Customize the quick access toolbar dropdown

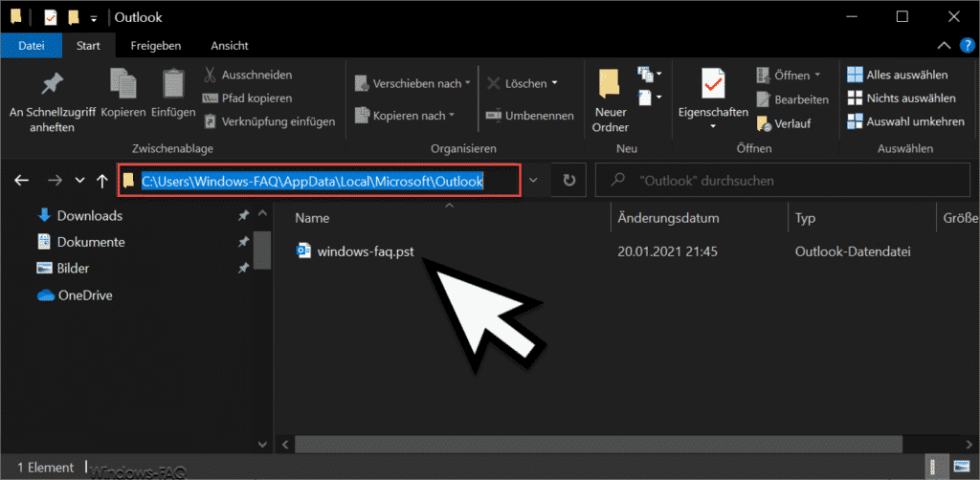(94, 19)
